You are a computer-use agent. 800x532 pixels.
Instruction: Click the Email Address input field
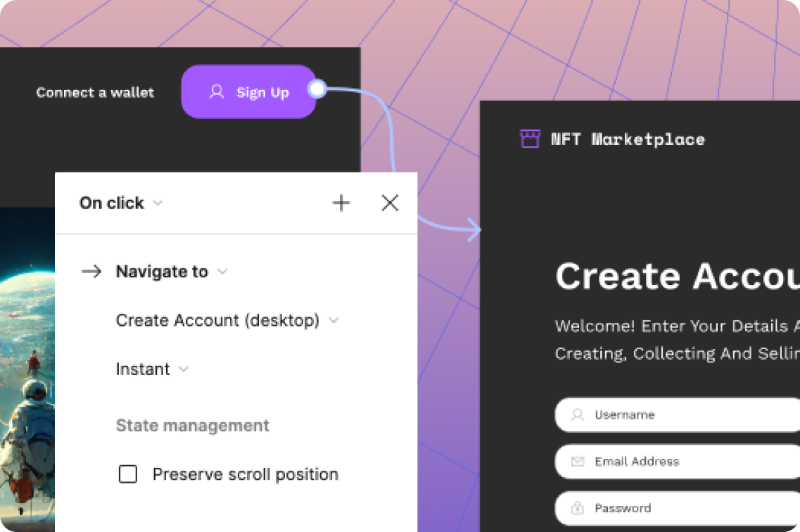[690, 462]
